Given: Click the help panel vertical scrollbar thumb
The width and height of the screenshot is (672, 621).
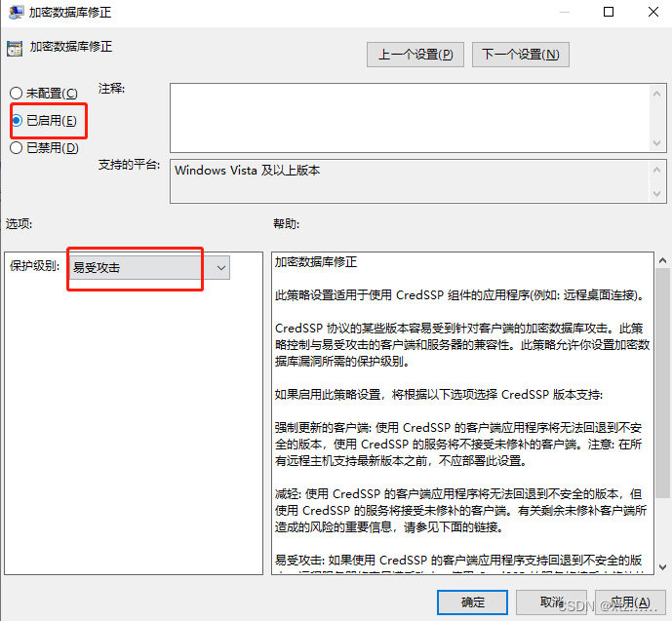Looking at the screenshot, I should click(663, 383).
